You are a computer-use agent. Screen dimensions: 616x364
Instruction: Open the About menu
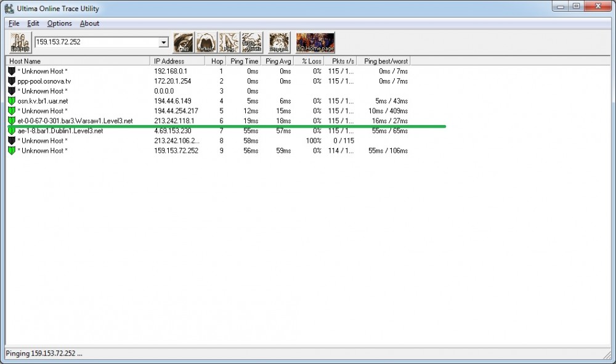point(89,23)
